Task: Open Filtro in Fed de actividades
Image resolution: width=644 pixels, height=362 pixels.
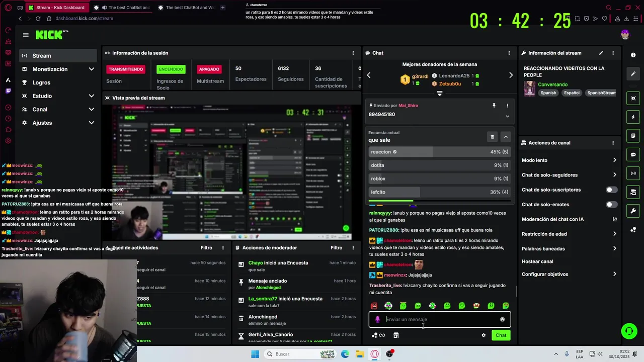Action: [x=206, y=248]
